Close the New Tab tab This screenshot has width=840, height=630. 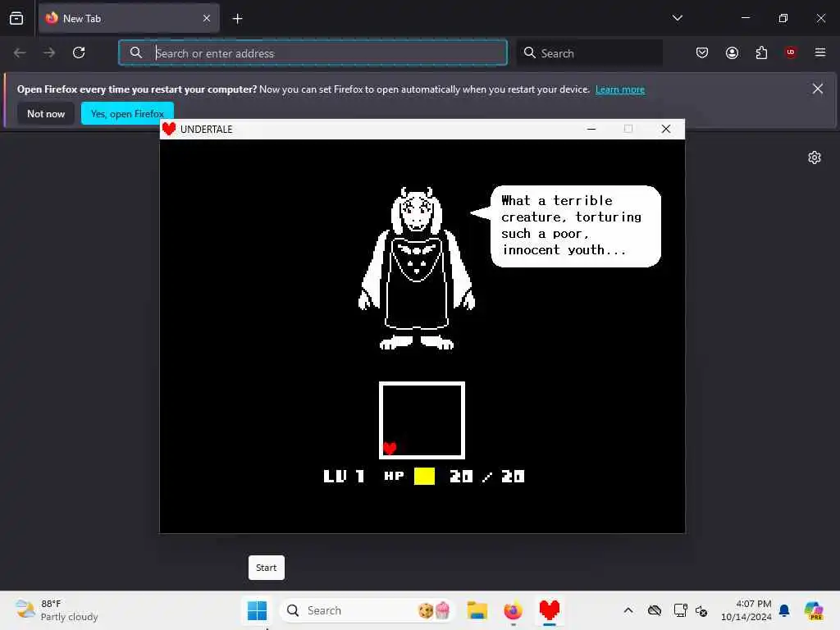pyautogui.click(x=207, y=18)
